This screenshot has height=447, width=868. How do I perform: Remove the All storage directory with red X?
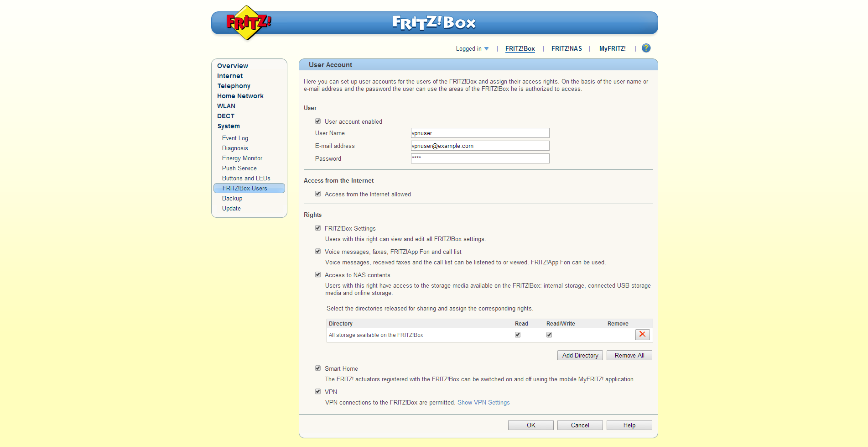[642, 335]
